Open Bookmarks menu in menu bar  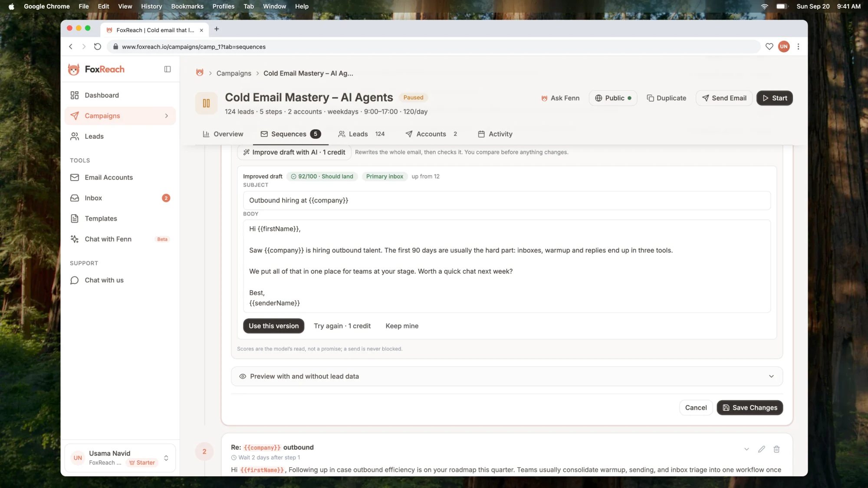tap(187, 7)
